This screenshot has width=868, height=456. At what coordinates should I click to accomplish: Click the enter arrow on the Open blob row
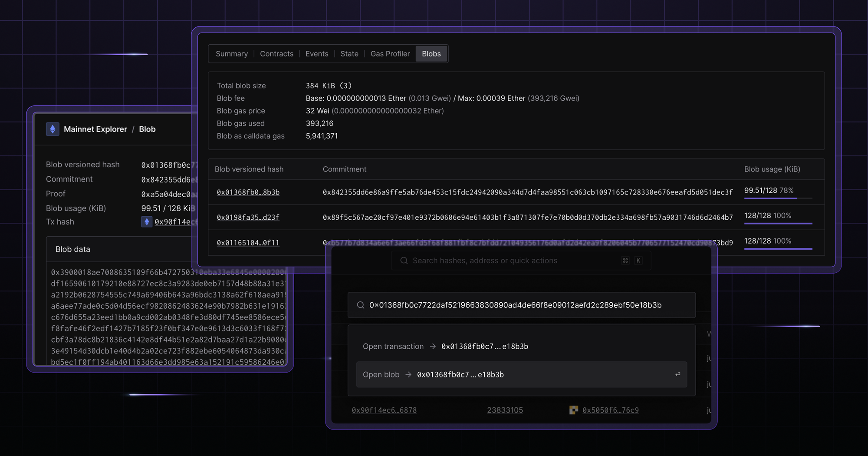(x=677, y=374)
